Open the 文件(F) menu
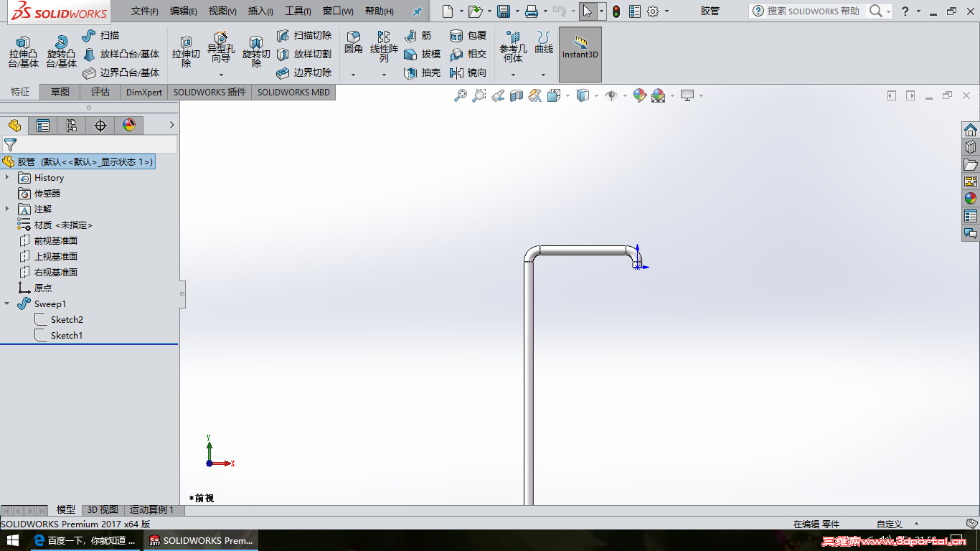980x551 pixels. tap(145, 11)
